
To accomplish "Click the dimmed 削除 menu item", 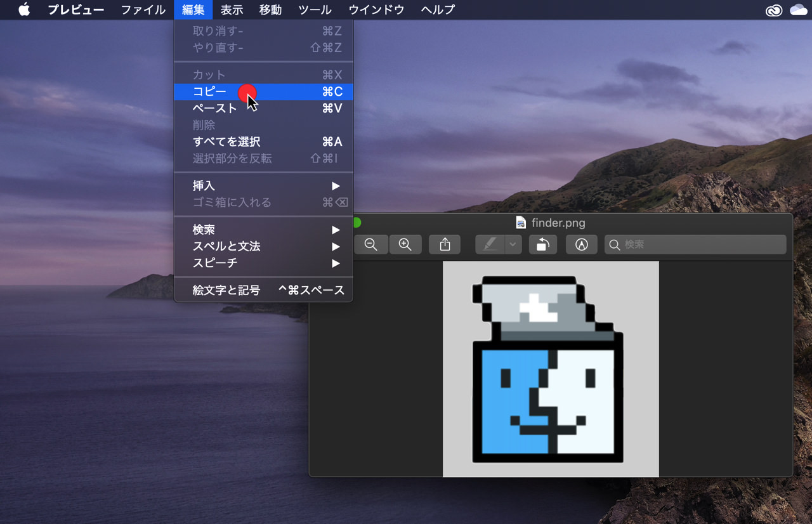I will [x=264, y=126].
